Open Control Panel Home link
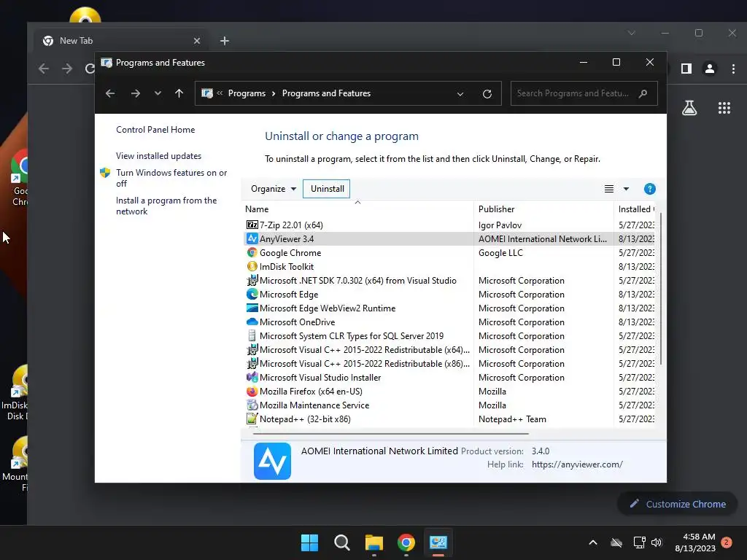Image resolution: width=747 pixels, height=560 pixels. point(155,130)
